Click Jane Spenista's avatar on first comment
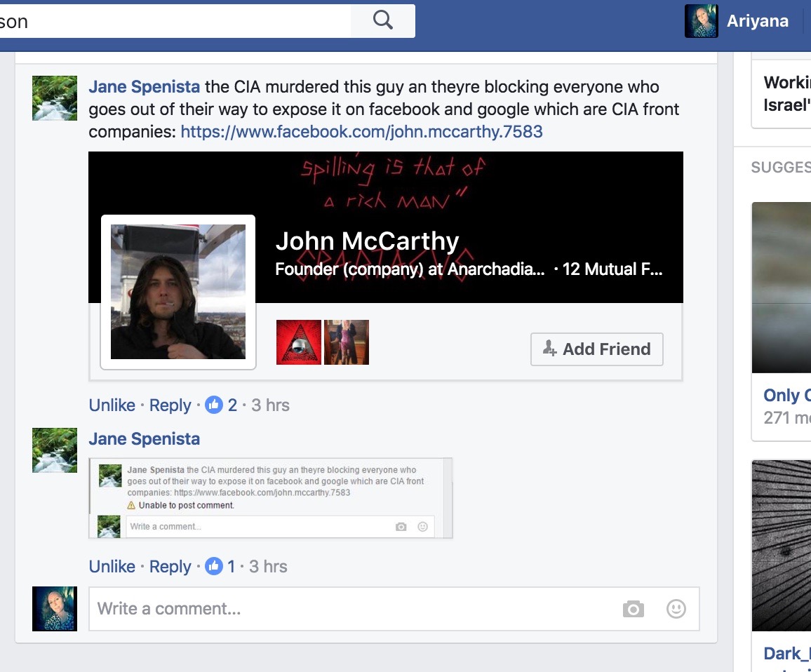 (x=55, y=98)
